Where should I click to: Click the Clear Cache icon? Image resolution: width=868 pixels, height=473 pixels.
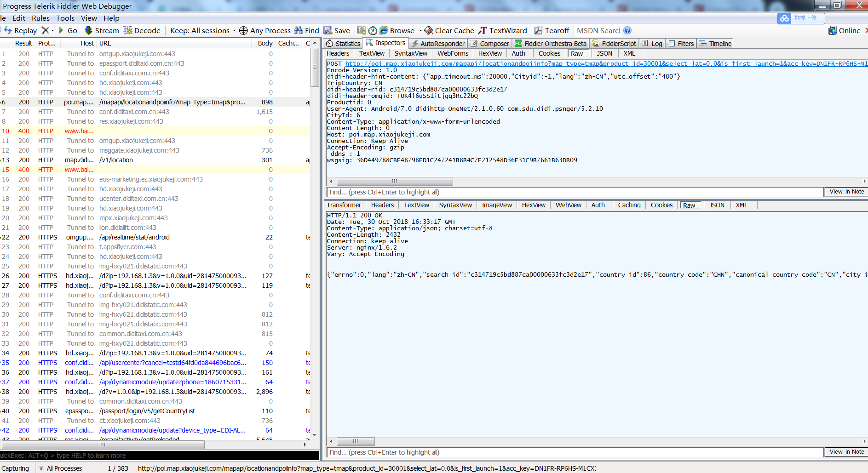click(429, 30)
